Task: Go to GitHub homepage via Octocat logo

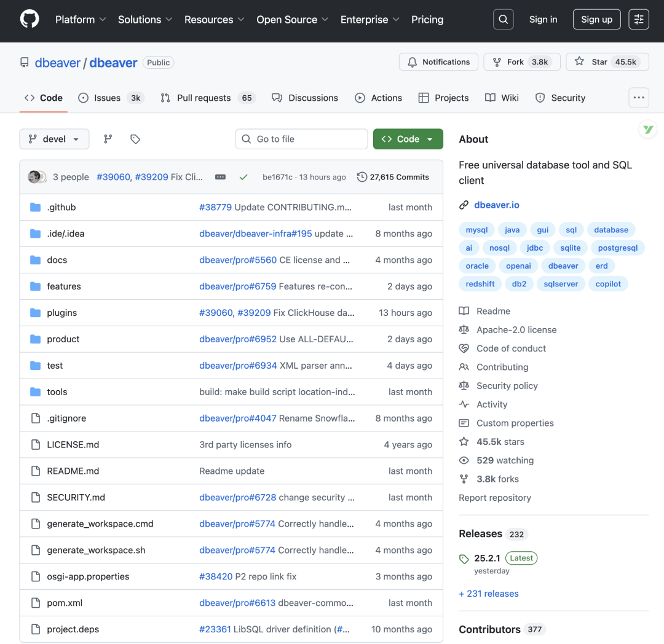Action: click(x=30, y=20)
